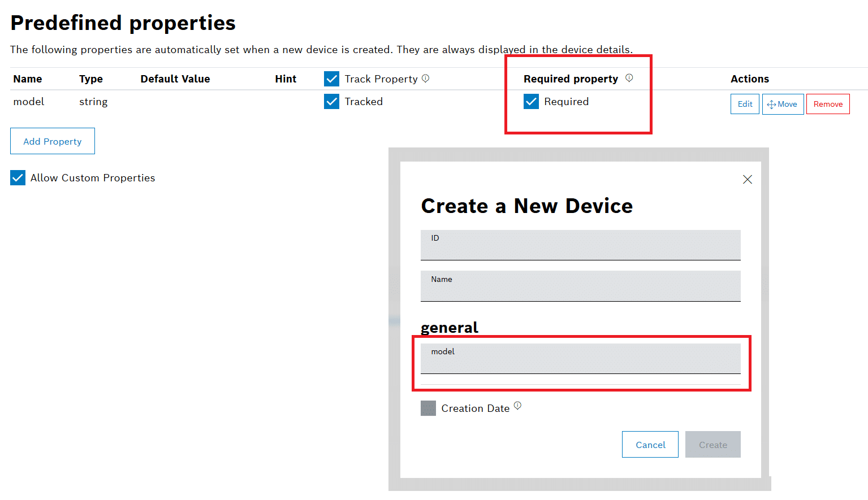Uncheck the Required checkbox for model
Screen dimensions: 868x500
531,102
